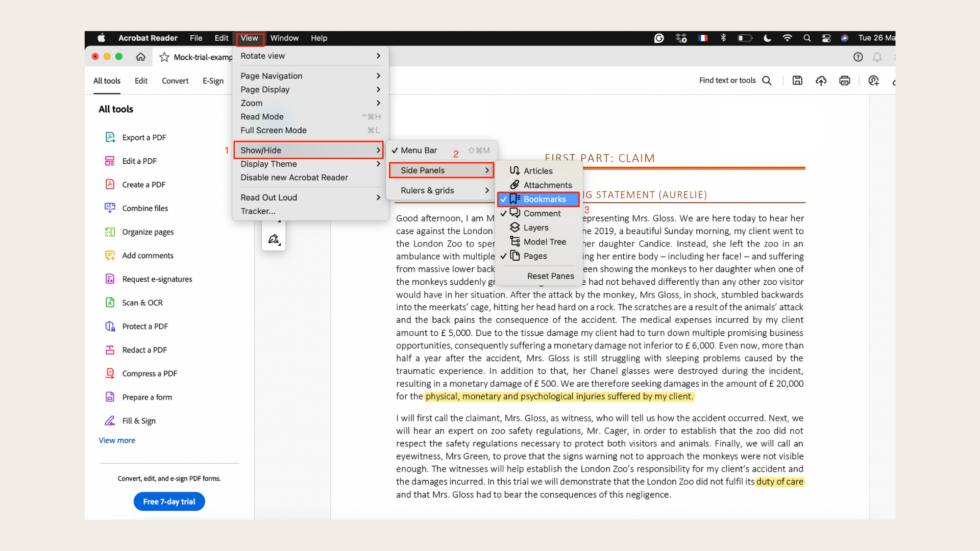Click the View more link
Viewport: 980px width, 551px height.
117,440
